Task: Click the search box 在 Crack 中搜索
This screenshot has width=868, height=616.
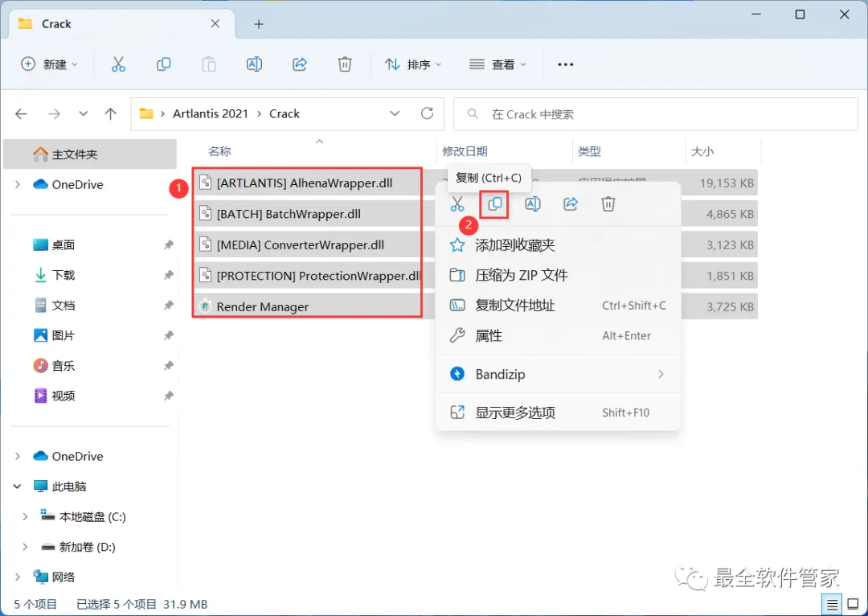Action: [x=656, y=114]
